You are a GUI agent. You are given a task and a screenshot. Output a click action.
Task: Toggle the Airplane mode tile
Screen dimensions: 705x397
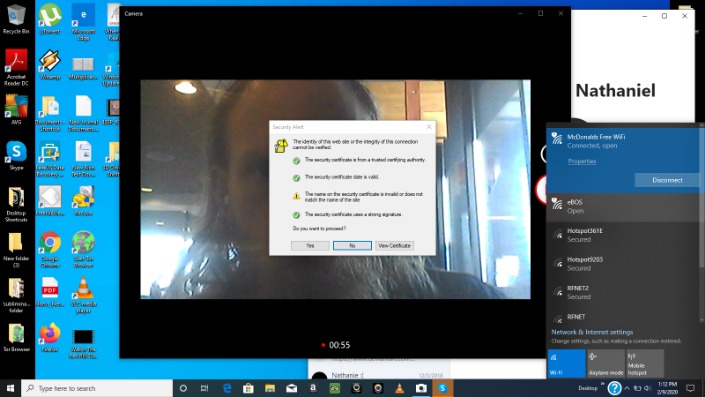(x=606, y=363)
